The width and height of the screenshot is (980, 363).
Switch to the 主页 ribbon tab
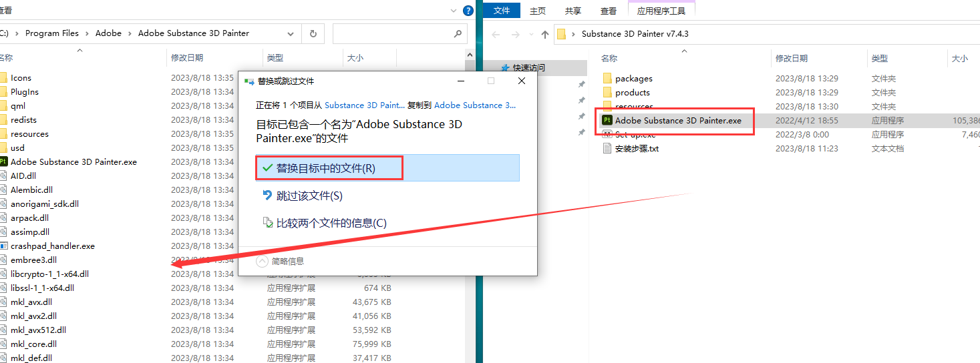click(x=538, y=11)
